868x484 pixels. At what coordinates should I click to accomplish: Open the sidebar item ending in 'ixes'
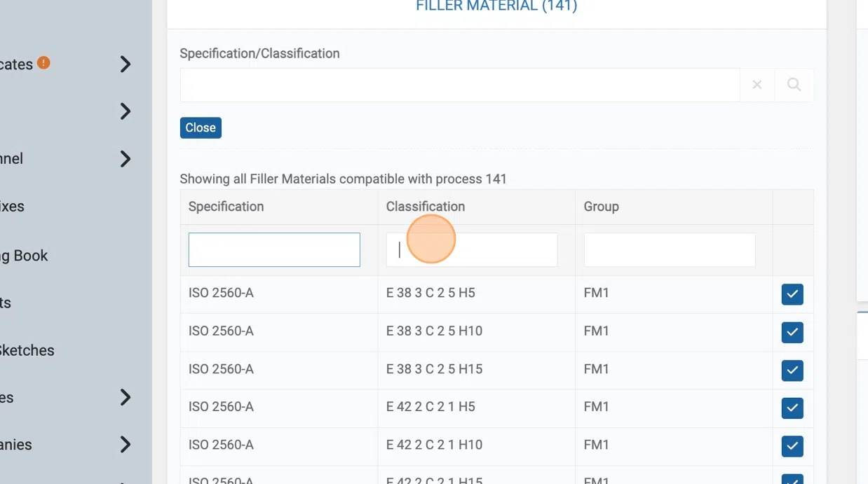click(x=12, y=207)
